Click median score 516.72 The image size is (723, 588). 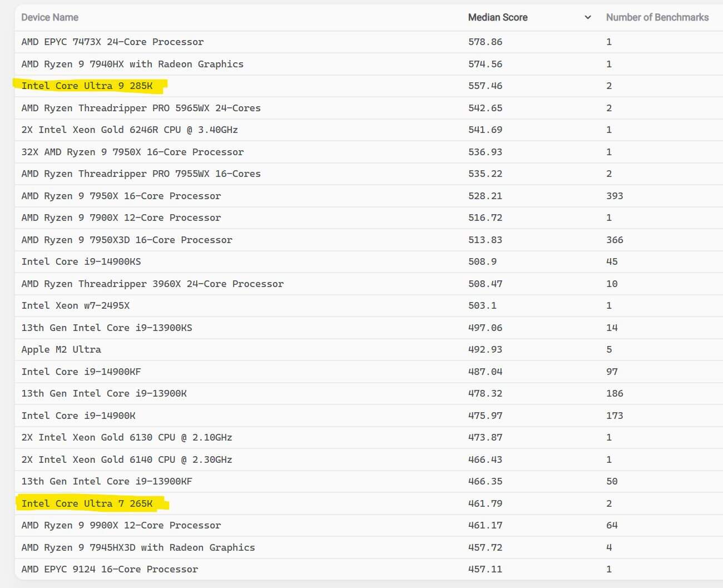tap(485, 218)
